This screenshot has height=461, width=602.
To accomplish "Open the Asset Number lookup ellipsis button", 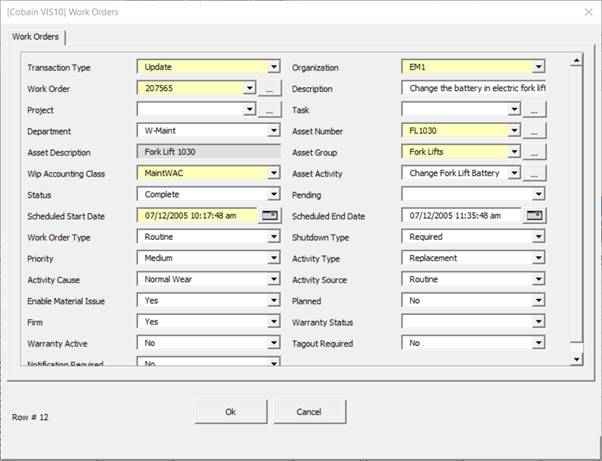I will 535,131.
